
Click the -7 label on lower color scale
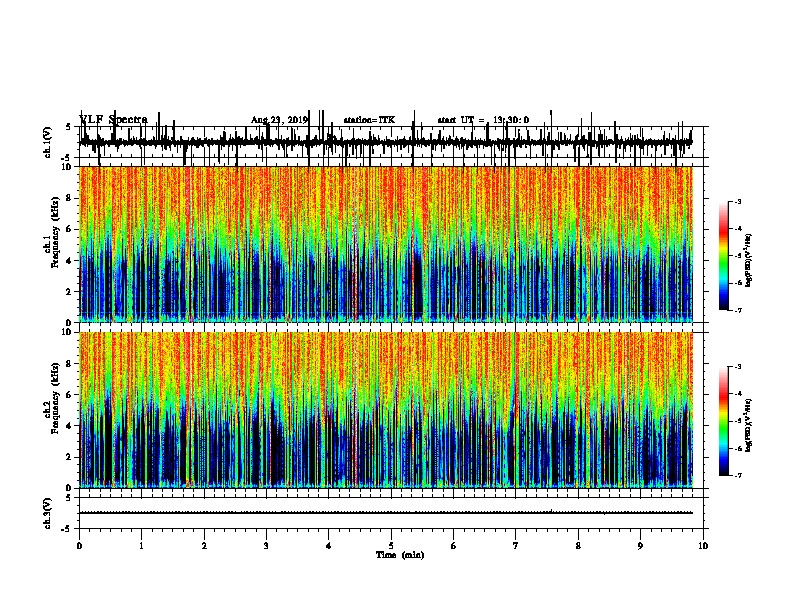coord(738,476)
